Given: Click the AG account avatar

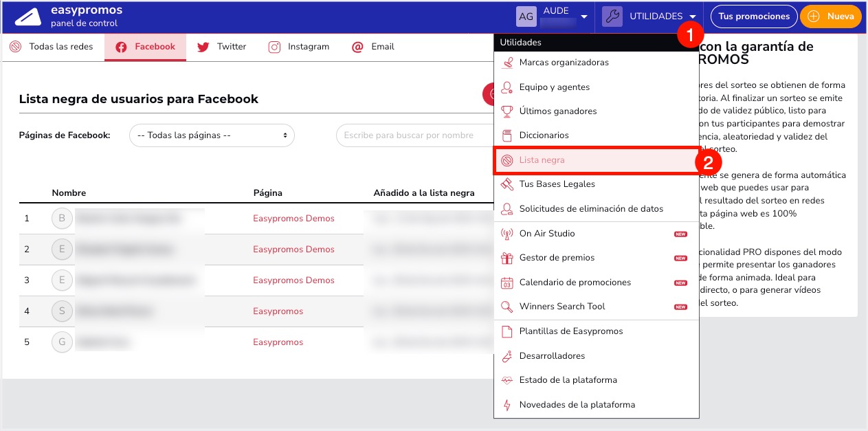Looking at the screenshot, I should [x=526, y=16].
